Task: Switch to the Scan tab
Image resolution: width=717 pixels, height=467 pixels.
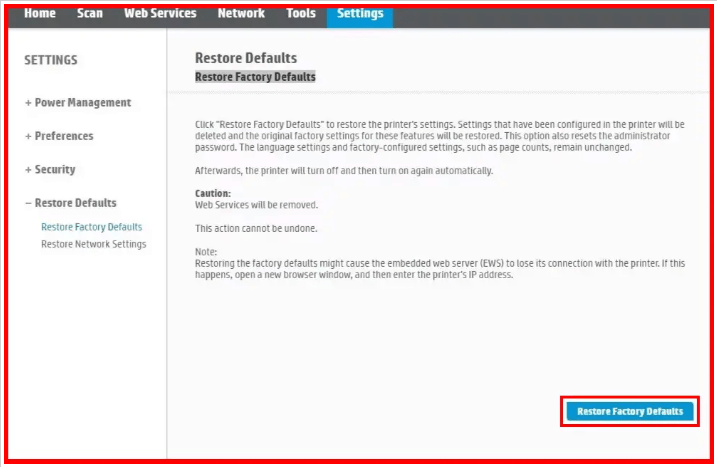Action: coord(90,14)
